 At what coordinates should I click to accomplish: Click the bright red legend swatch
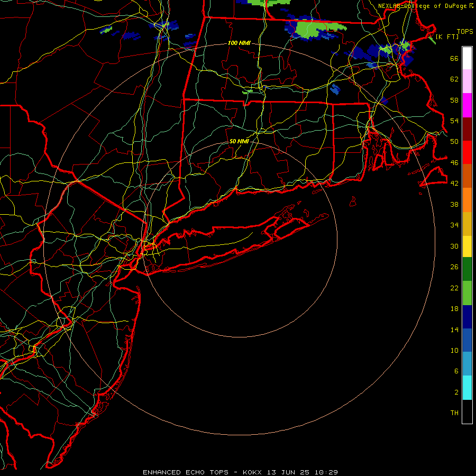[467, 152]
